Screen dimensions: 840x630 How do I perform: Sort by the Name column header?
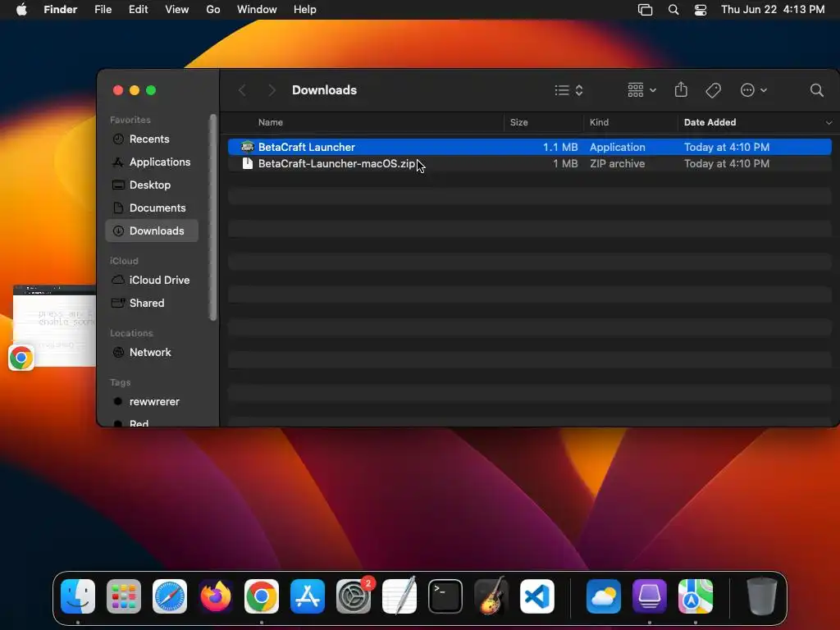pyautogui.click(x=270, y=122)
